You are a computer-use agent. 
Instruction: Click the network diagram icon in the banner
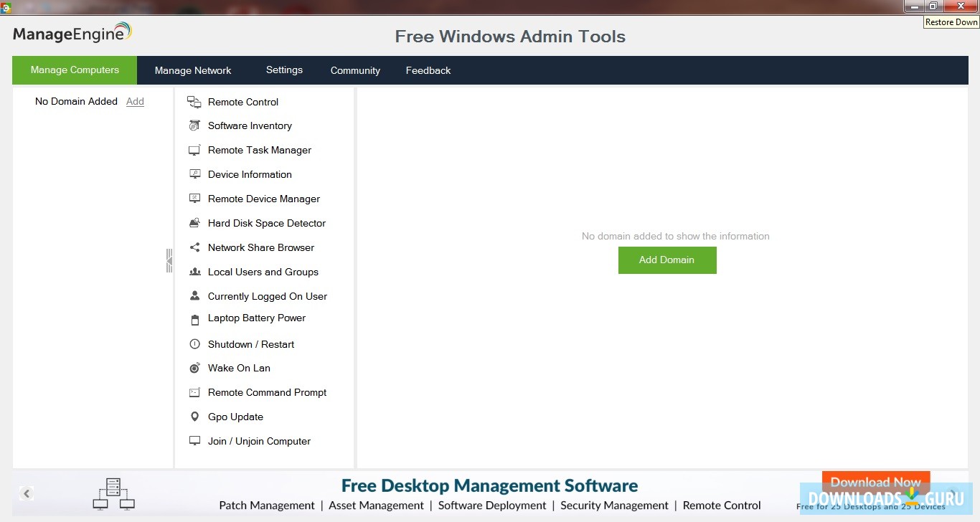114,494
